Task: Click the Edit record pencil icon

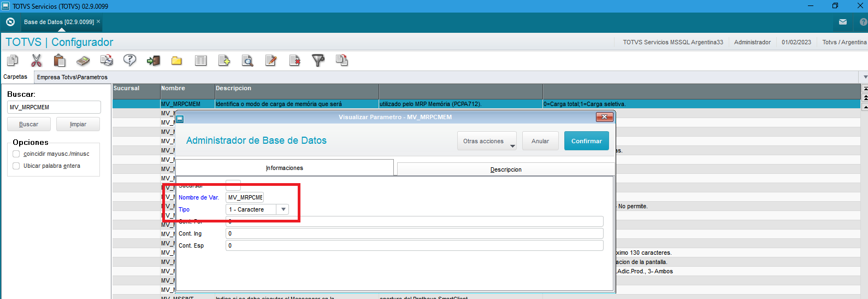Action: tap(271, 60)
